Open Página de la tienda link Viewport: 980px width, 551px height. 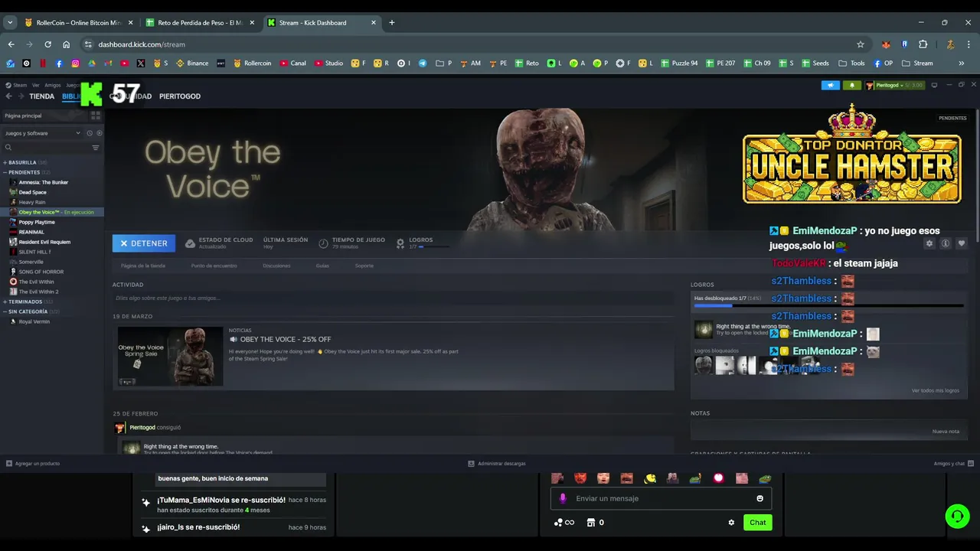point(143,266)
